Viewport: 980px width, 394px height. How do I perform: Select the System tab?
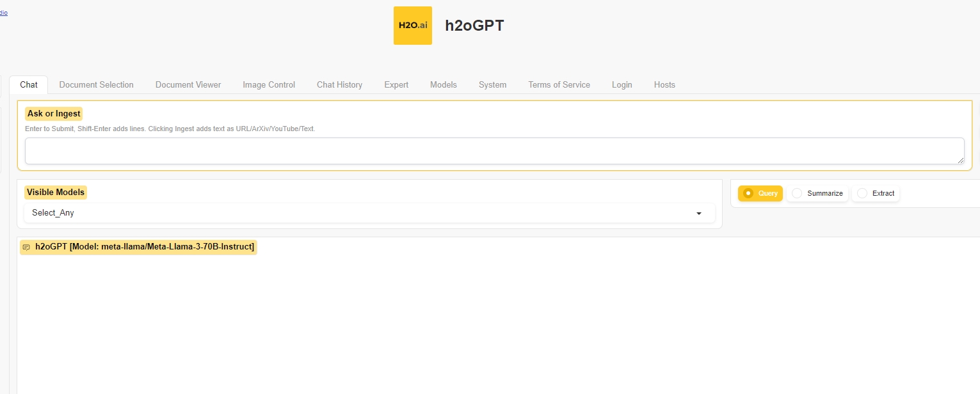[x=492, y=84]
